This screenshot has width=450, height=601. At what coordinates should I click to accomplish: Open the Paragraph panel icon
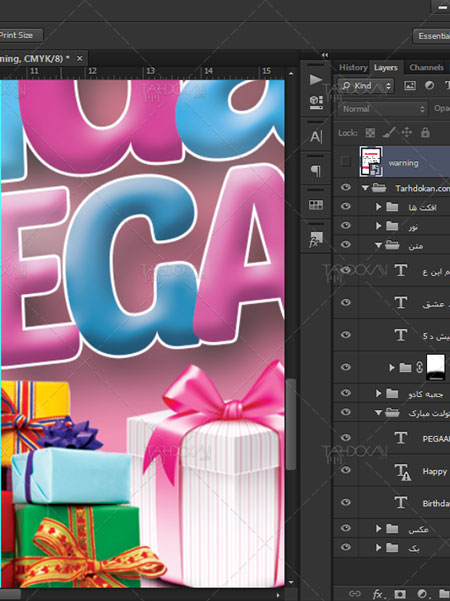(315, 170)
